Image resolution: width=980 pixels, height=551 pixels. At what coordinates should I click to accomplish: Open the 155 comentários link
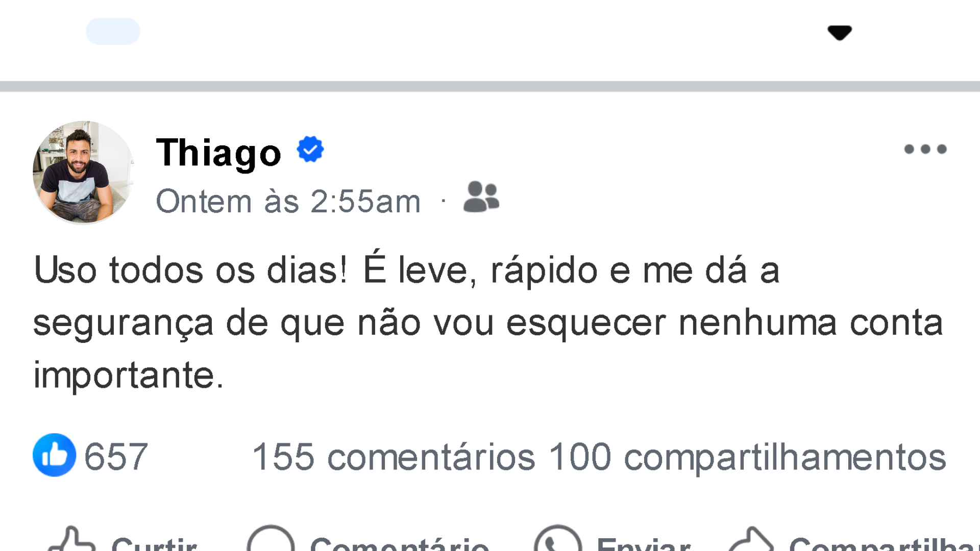393,456
